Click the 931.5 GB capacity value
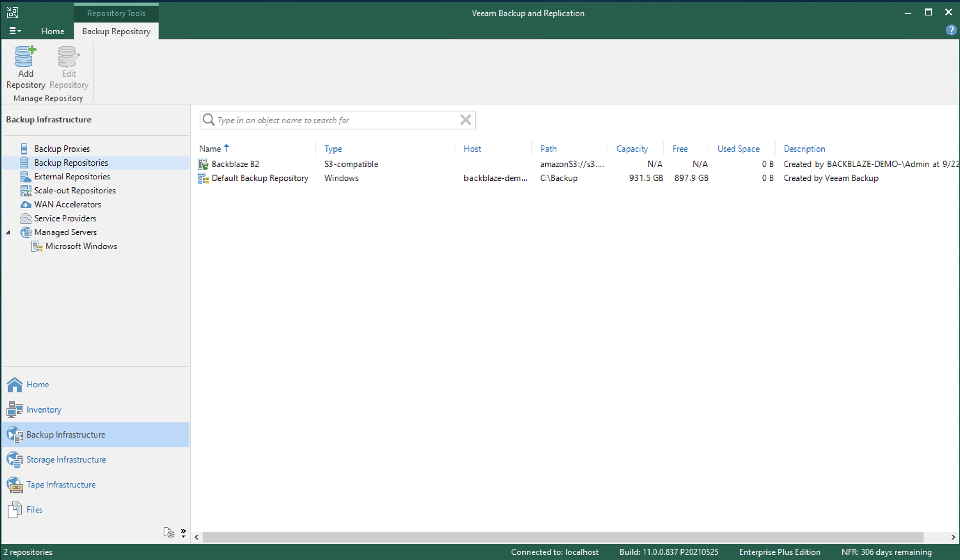960x560 pixels. (x=646, y=178)
